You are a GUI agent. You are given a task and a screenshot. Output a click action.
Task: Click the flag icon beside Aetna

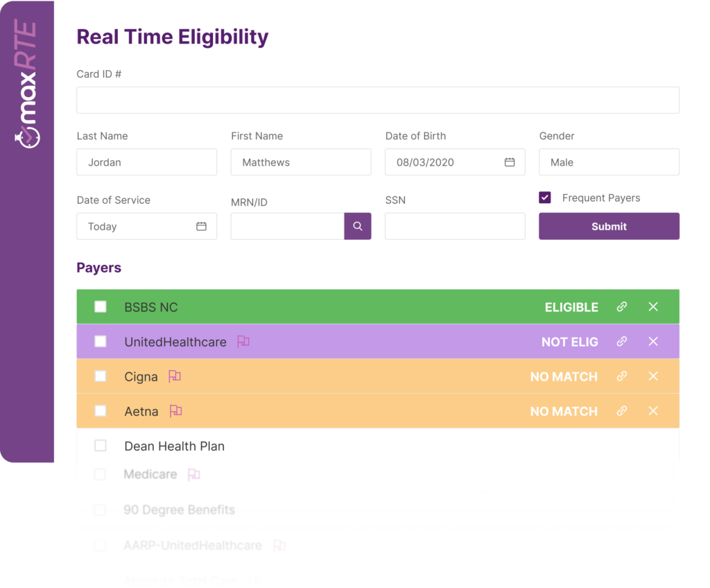(175, 411)
